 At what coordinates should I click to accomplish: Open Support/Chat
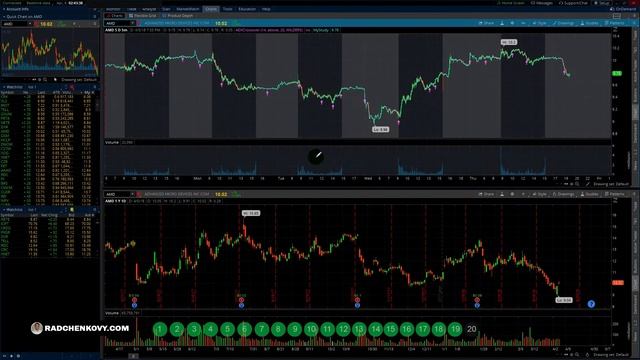tap(573, 3)
